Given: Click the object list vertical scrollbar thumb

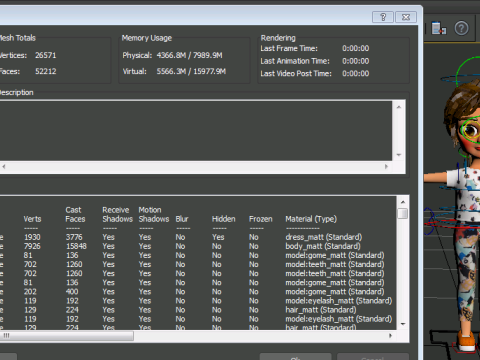Looking at the screenshot, I should [x=403, y=213].
